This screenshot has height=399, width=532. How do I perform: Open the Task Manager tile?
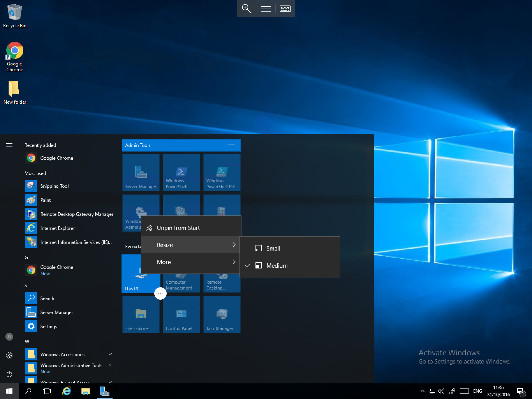click(x=222, y=314)
